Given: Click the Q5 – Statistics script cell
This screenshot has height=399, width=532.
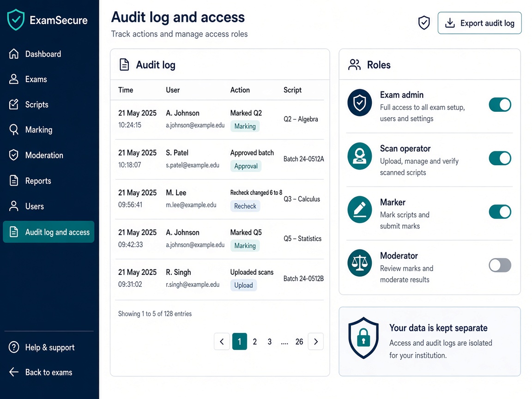Looking at the screenshot, I should (x=302, y=238).
